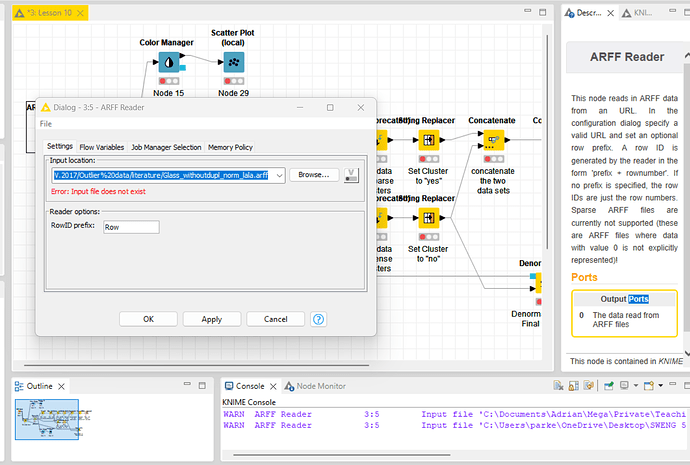This screenshot has height=465, width=690.
Task: Switch to the Settings tab
Action: click(x=60, y=146)
